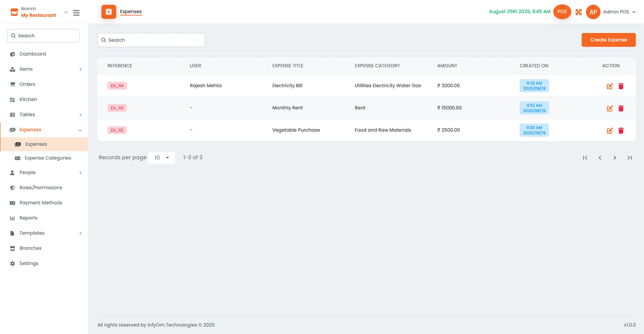Click inside the table search field

pyautogui.click(x=151, y=40)
